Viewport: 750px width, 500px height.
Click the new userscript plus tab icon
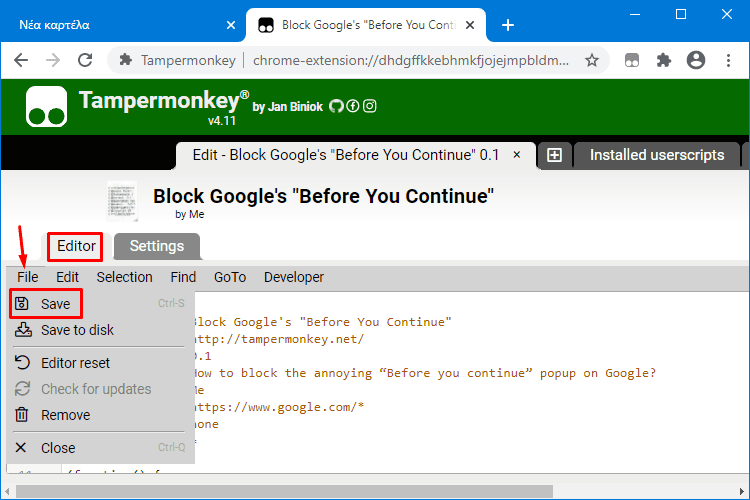coord(554,155)
